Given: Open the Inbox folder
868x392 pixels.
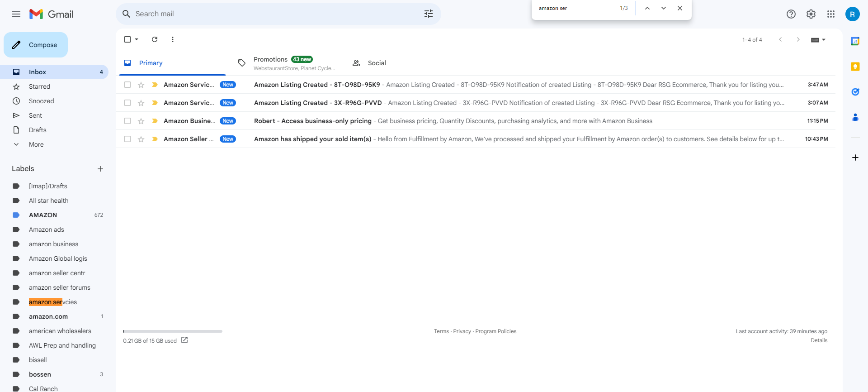Looking at the screenshot, I should click(54, 72).
